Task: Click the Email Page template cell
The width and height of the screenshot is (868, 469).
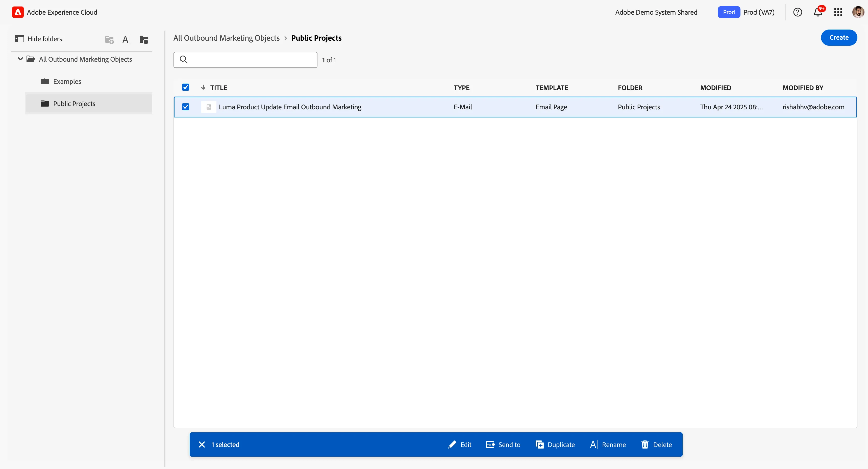Action: pyautogui.click(x=551, y=107)
